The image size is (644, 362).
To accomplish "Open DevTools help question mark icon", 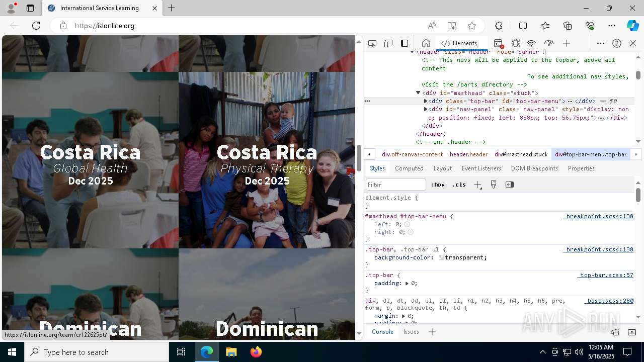I will (x=617, y=43).
